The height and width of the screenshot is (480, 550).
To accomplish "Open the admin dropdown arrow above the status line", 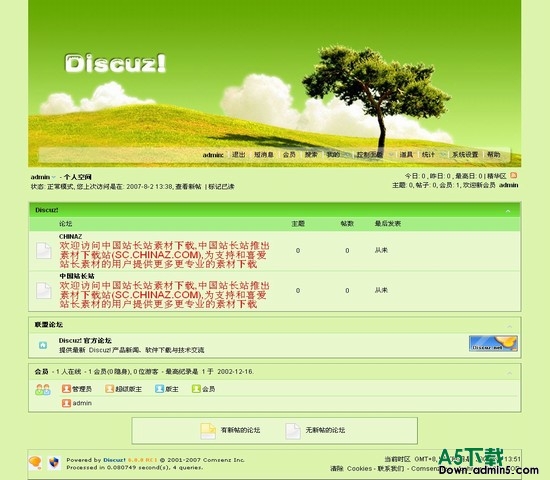I will (53, 177).
